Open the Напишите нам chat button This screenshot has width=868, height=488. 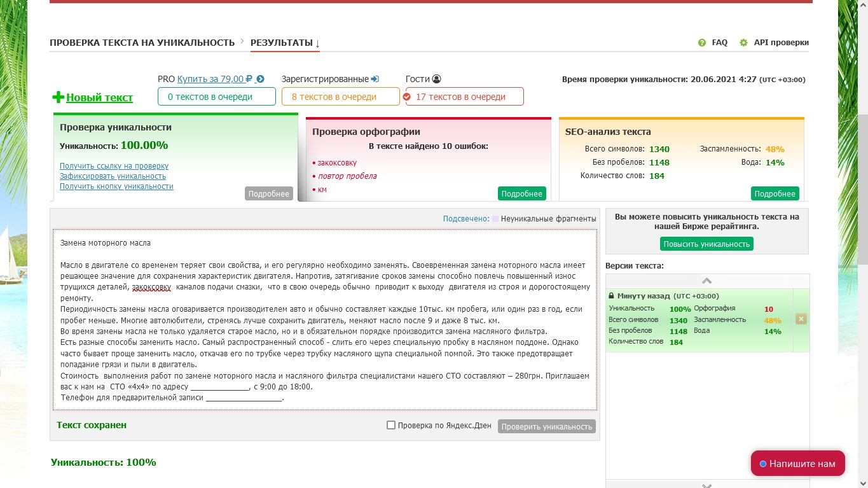pyautogui.click(x=798, y=464)
